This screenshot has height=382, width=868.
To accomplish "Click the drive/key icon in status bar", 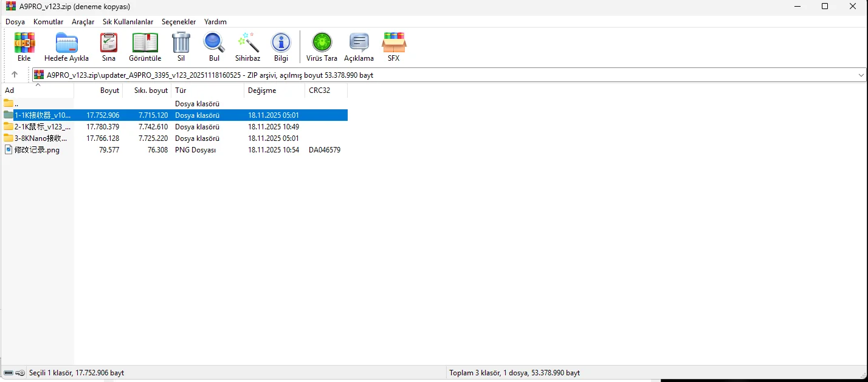I will coord(14,372).
